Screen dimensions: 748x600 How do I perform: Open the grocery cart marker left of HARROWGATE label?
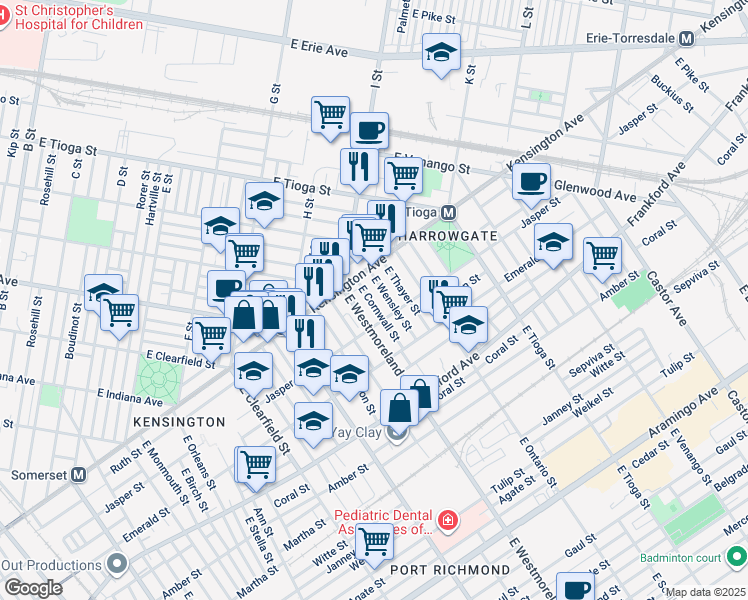click(372, 239)
